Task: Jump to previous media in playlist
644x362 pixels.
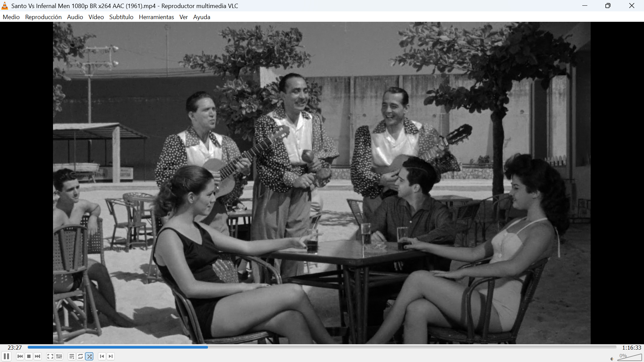Action: 20,356
